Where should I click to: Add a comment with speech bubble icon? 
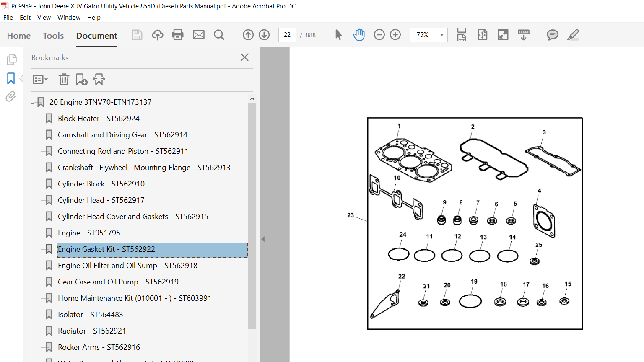point(553,35)
